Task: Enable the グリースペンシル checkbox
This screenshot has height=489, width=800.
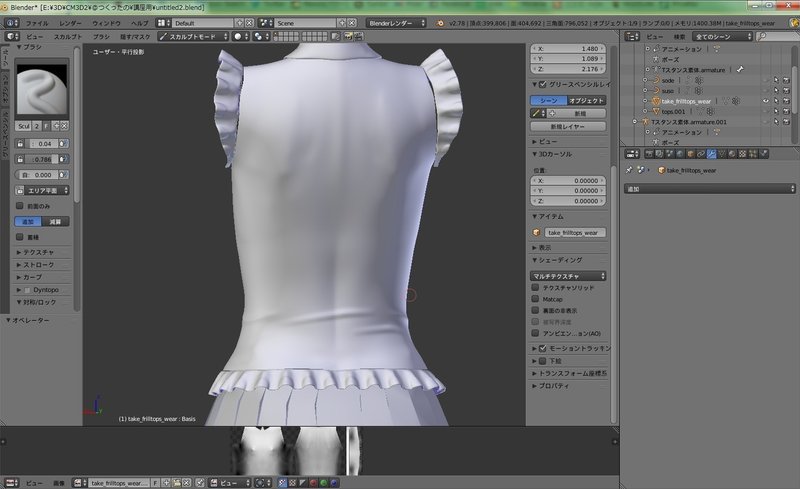Action: [x=542, y=84]
